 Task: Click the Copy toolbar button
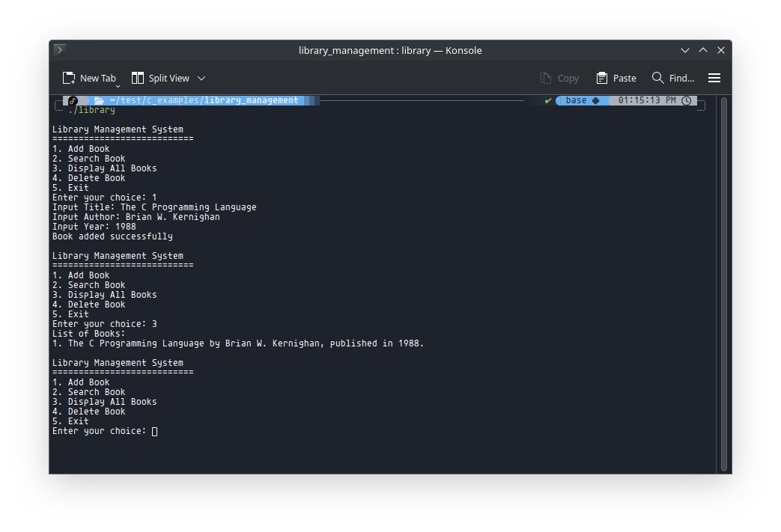pos(560,78)
